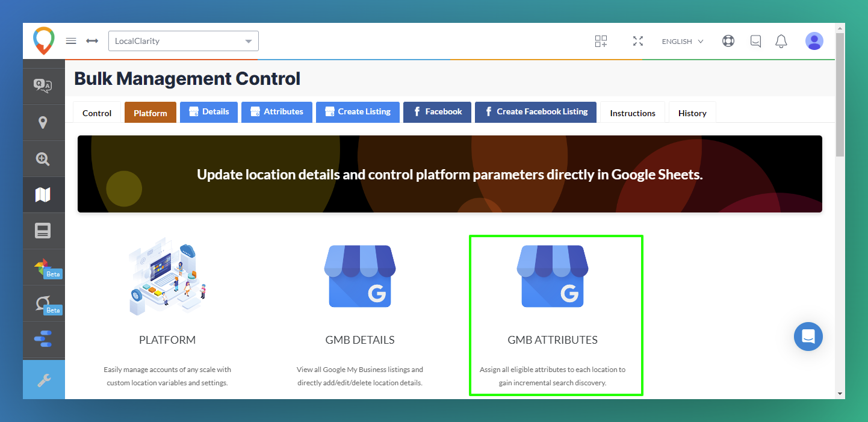
Task: Open the data studio bars icon in sidebar
Action: point(43,340)
